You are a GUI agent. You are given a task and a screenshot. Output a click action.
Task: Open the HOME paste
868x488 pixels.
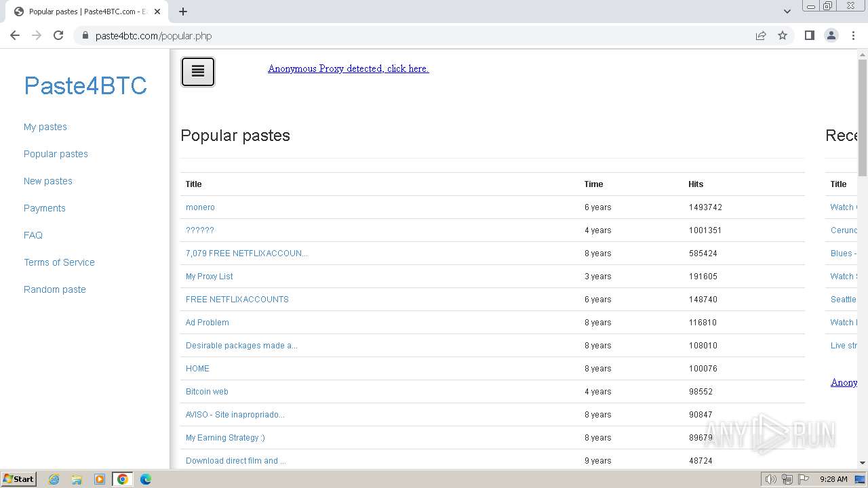197,369
